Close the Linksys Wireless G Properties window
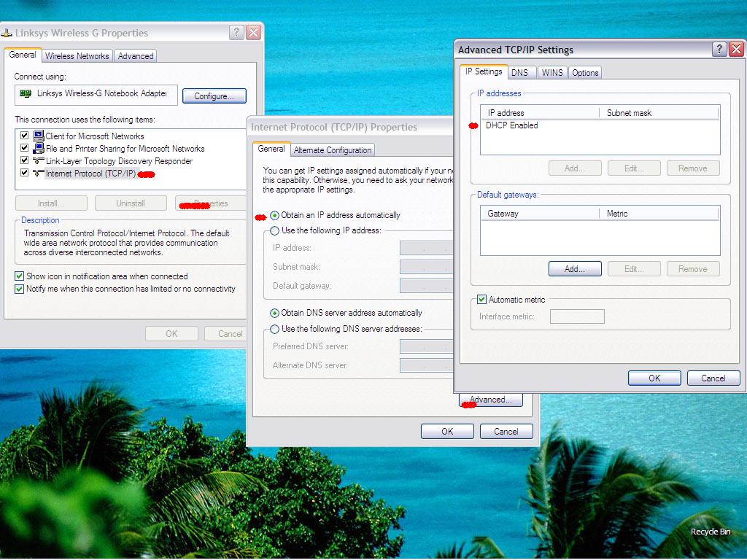The width and height of the screenshot is (747, 560). tap(253, 32)
